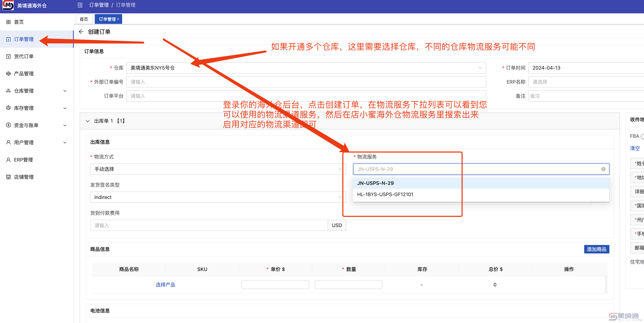Open the 发货签名类型 dropdown showing Indirect
This screenshot has height=323, width=644.
click(218, 197)
